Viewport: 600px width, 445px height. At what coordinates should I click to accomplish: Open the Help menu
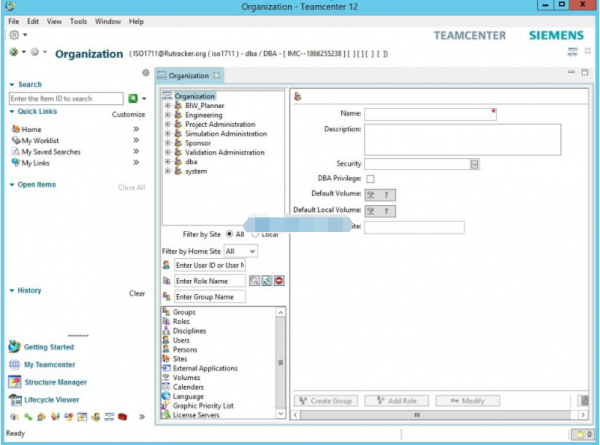136,21
